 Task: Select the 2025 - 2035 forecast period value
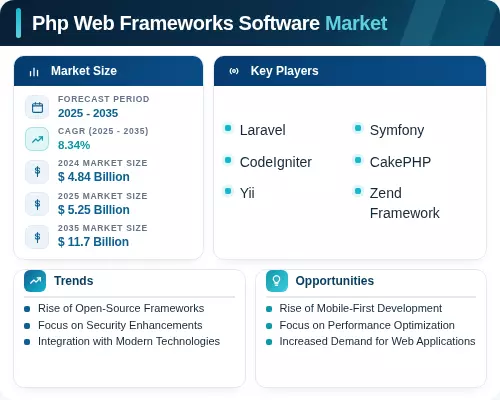88,113
